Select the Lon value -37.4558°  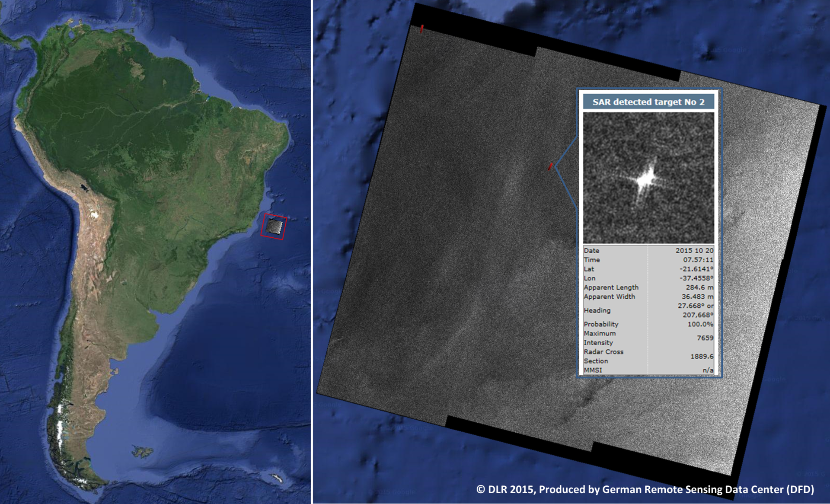point(696,278)
